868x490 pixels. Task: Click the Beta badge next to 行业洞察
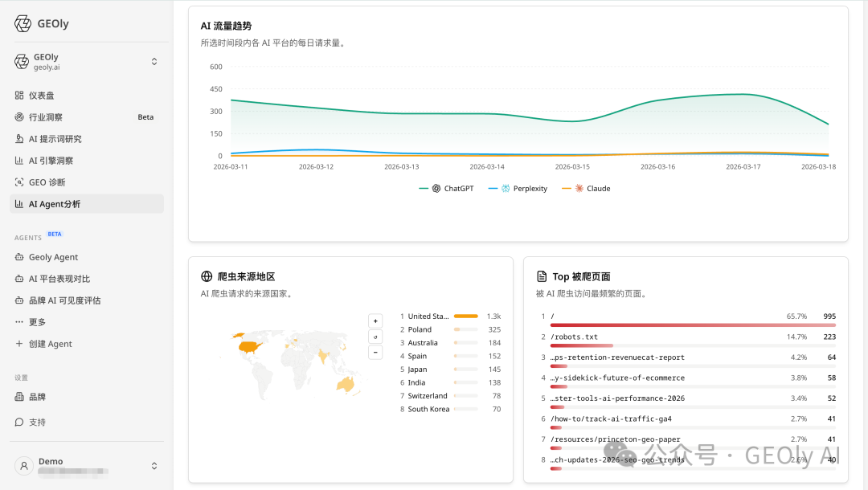point(145,117)
